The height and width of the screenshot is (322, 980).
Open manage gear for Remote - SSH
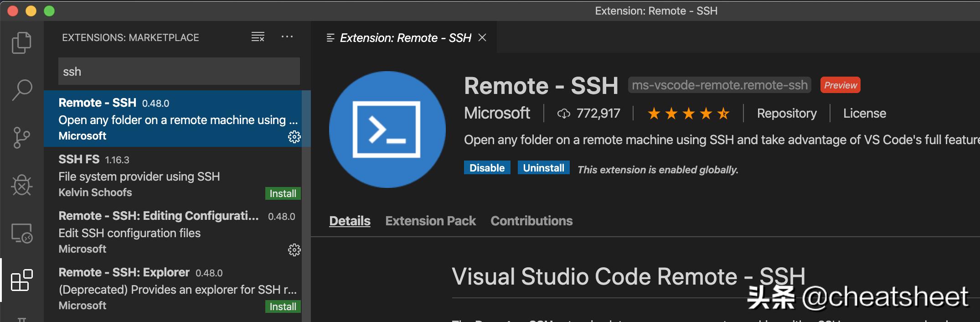tap(294, 137)
